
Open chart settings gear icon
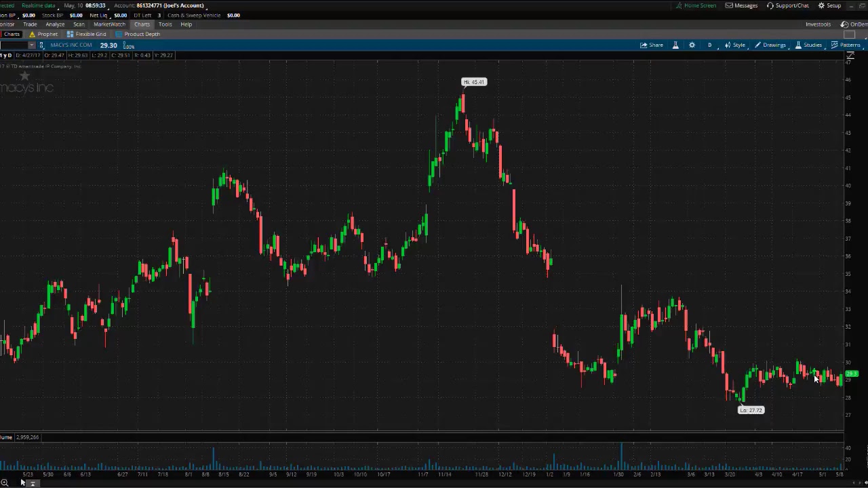pyautogui.click(x=692, y=45)
